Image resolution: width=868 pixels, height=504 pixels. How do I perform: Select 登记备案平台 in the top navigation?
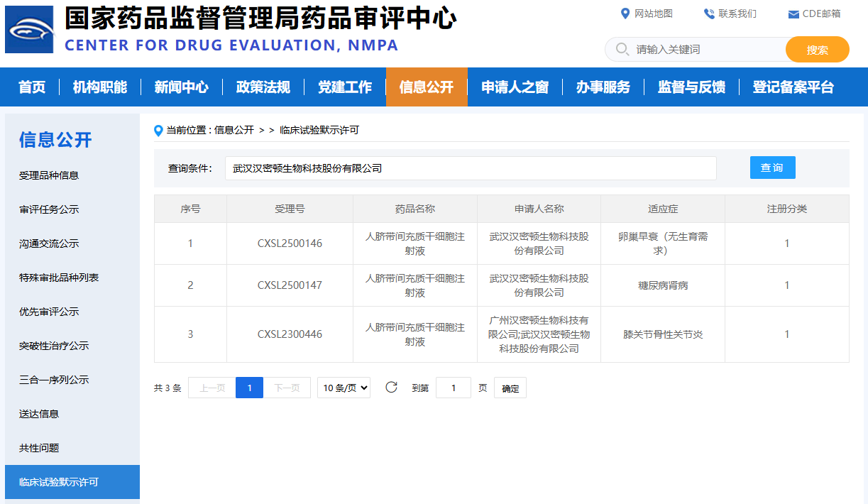pyautogui.click(x=793, y=87)
